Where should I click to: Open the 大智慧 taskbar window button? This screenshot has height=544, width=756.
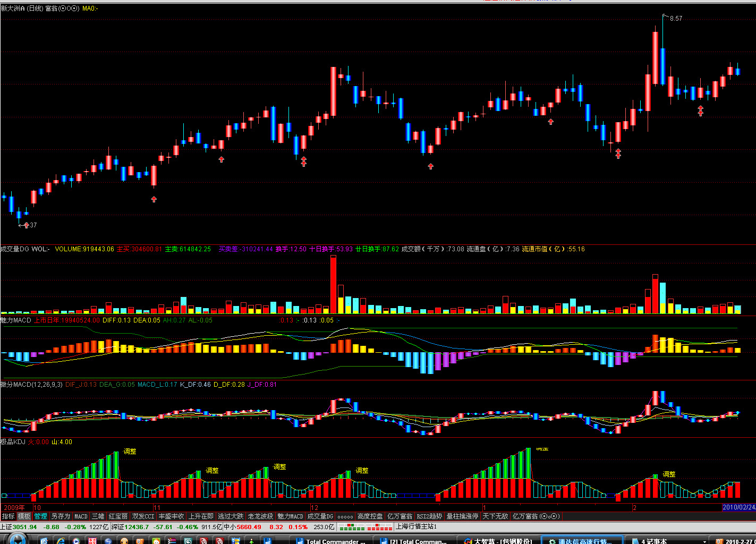499,541
